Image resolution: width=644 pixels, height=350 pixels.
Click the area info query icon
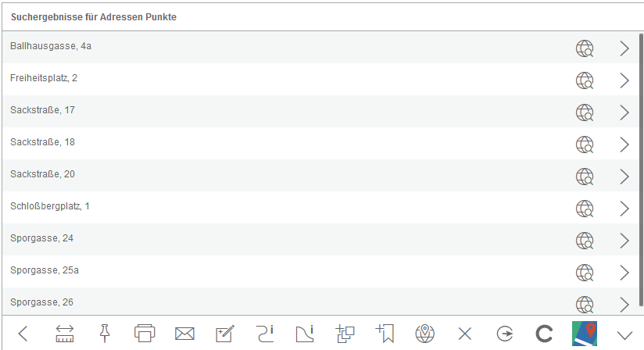[x=306, y=334]
